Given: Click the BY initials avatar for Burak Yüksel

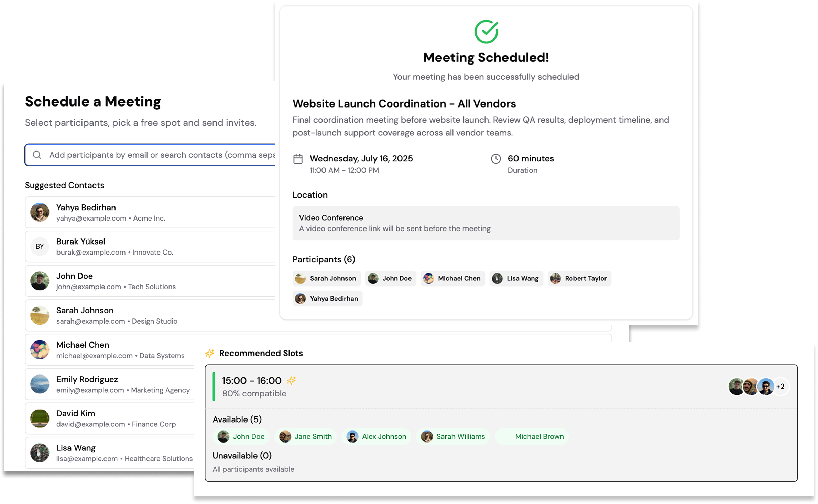Looking at the screenshot, I should (40, 246).
